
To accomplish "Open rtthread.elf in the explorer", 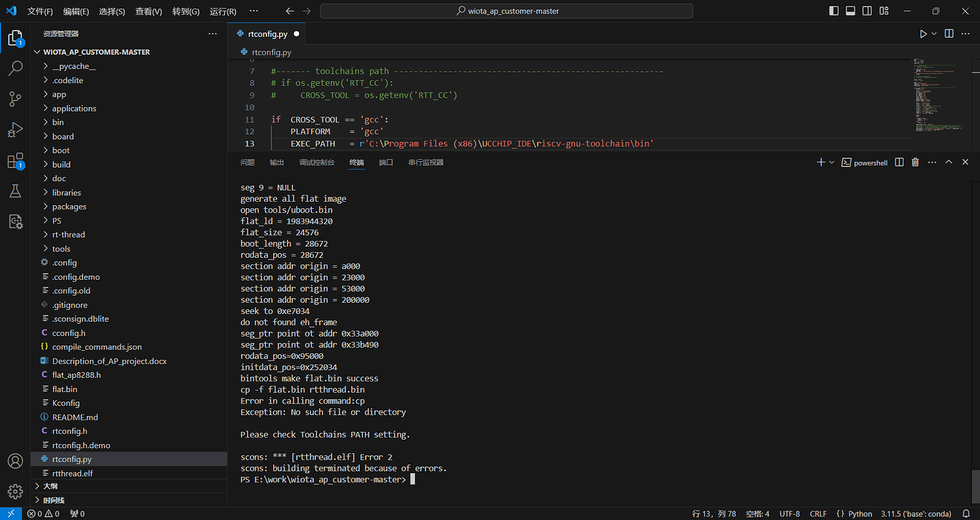I will coord(72,473).
